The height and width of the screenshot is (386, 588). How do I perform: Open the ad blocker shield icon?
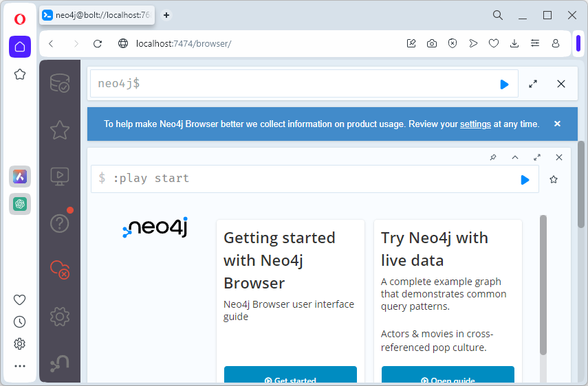(x=453, y=43)
